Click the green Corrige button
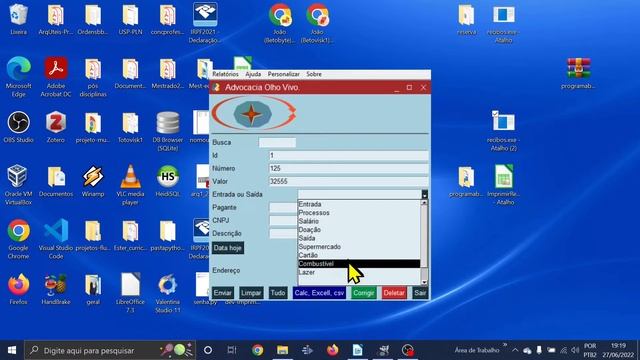 coord(364,293)
